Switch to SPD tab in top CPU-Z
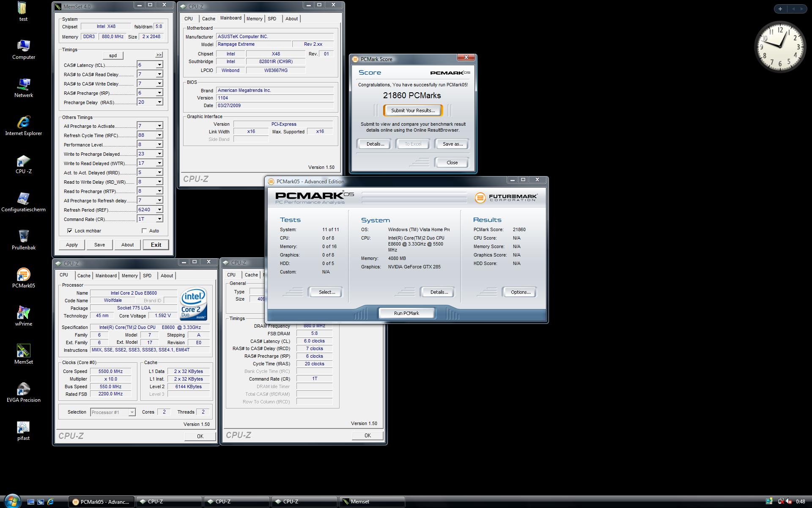The width and height of the screenshot is (812, 508). coord(272,19)
